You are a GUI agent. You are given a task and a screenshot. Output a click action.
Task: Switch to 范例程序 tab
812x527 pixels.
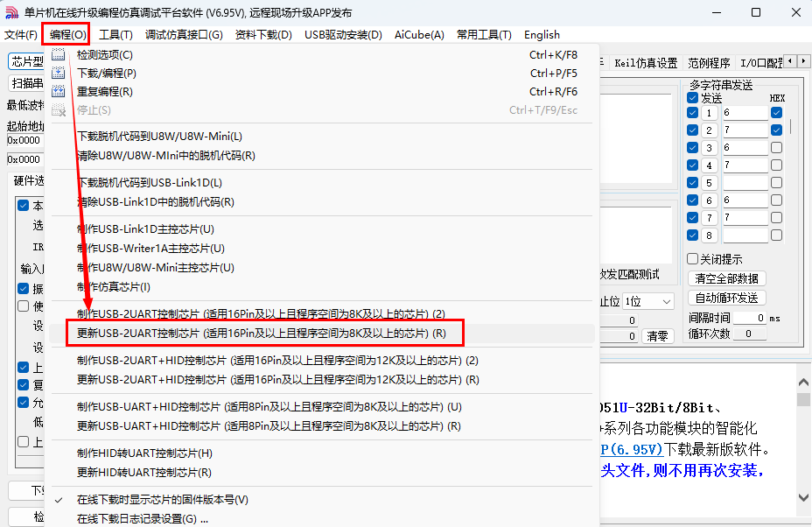[709, 63]
